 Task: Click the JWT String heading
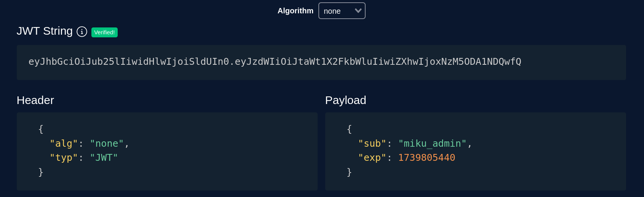45,31
